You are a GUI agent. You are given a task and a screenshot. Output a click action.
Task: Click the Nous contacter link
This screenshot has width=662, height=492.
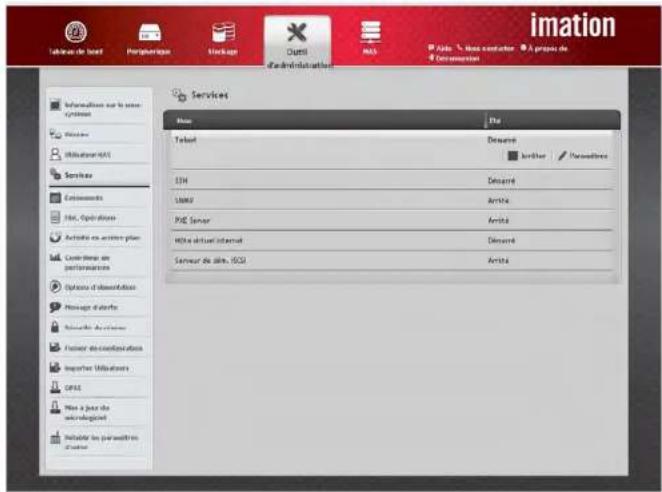486,48
